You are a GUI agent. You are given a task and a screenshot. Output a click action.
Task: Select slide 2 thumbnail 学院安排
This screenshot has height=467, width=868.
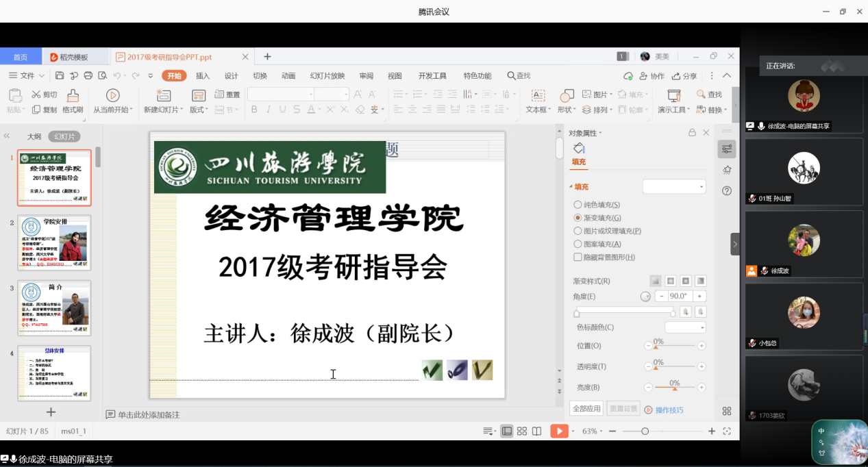54,243
